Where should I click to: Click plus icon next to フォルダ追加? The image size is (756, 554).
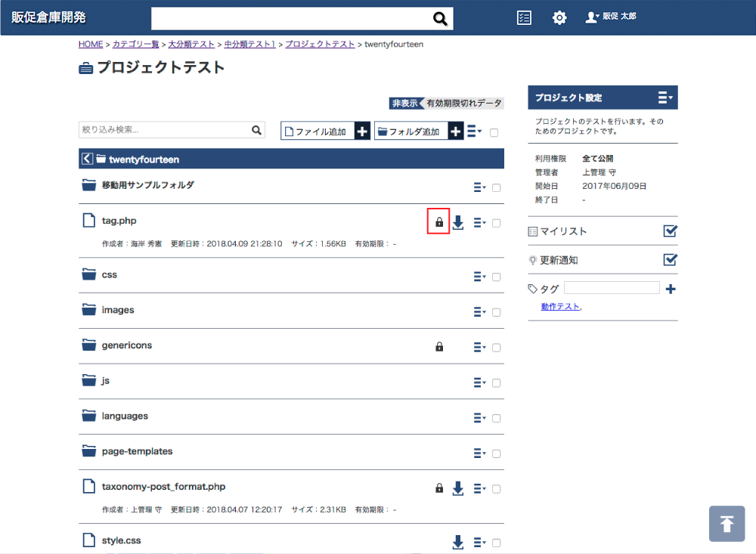[x=456, y=131]
